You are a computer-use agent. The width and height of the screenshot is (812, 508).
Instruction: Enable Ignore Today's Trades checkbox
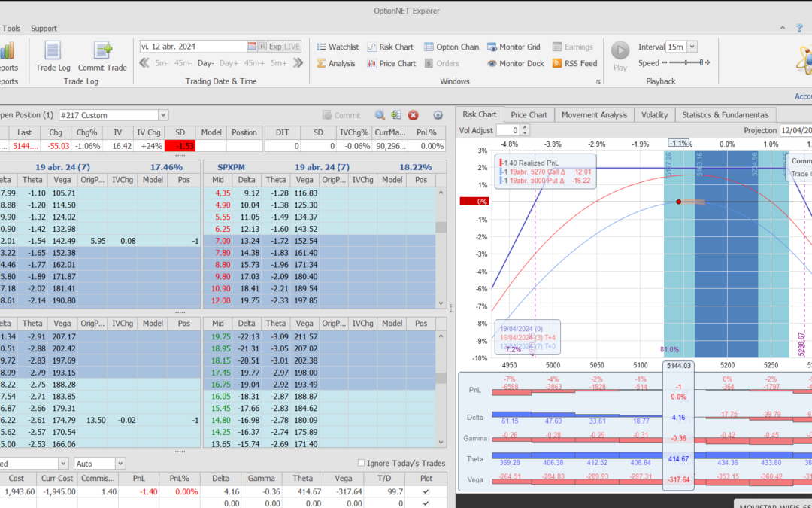click(x=362, y=463)
